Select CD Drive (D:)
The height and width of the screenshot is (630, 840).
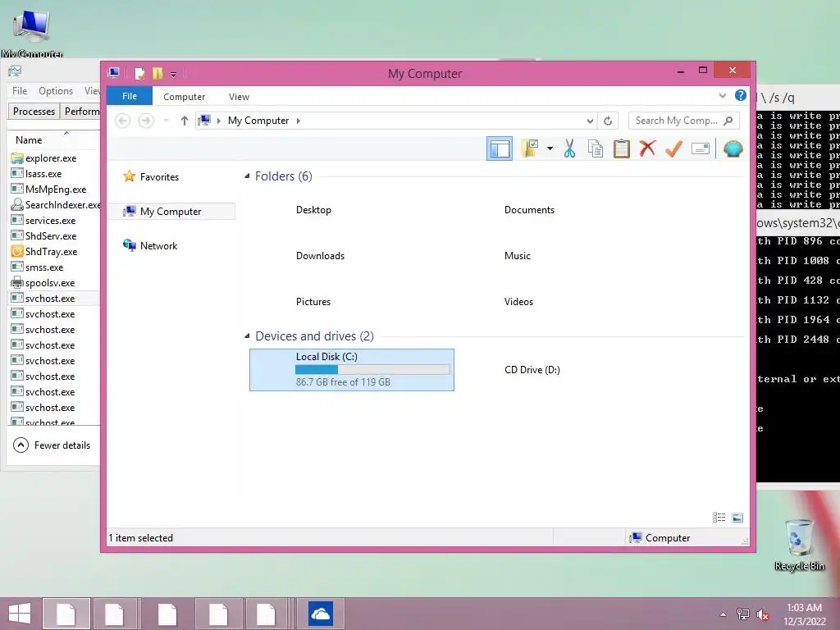532,370
